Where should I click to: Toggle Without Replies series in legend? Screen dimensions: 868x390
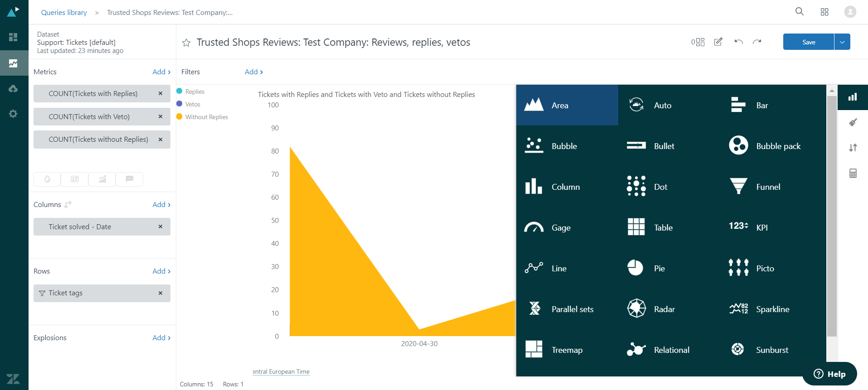[x=203, y=117]
